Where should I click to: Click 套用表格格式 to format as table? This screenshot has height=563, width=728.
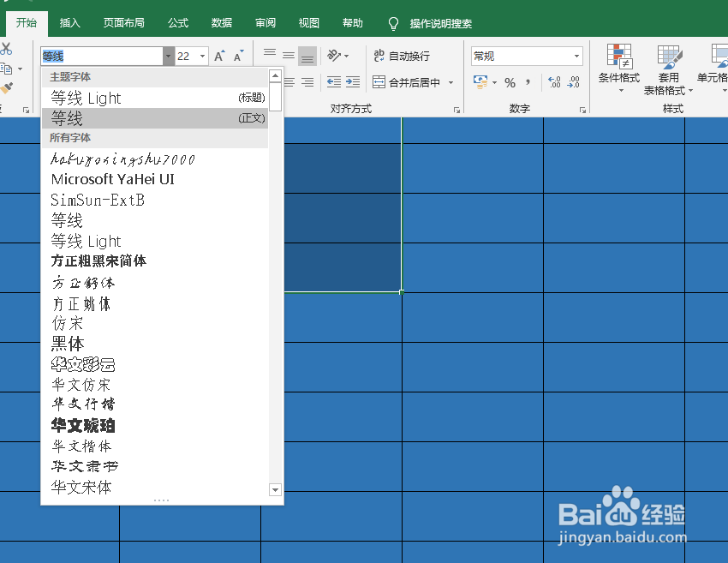coord(669,70)
